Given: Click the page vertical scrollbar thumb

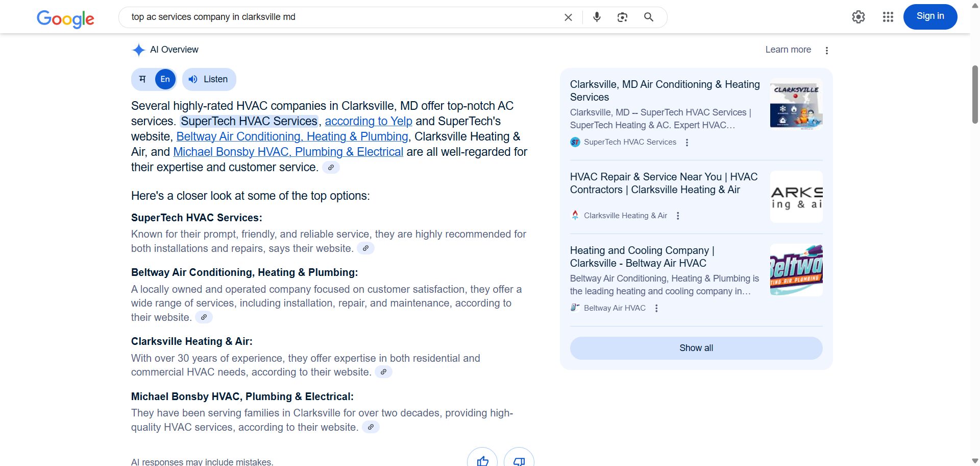Looking at the screenshot, I should click(x=975, y=95).
